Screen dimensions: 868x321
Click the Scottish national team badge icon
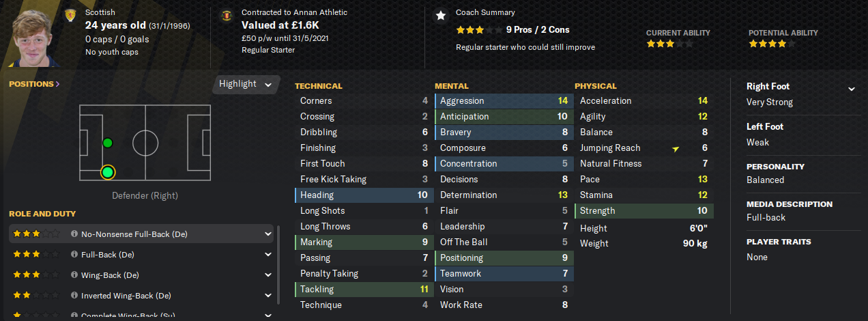click(69, 15)
